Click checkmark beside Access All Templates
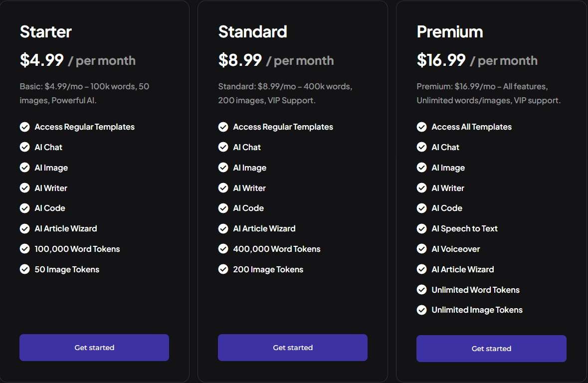 coord(421,127)
